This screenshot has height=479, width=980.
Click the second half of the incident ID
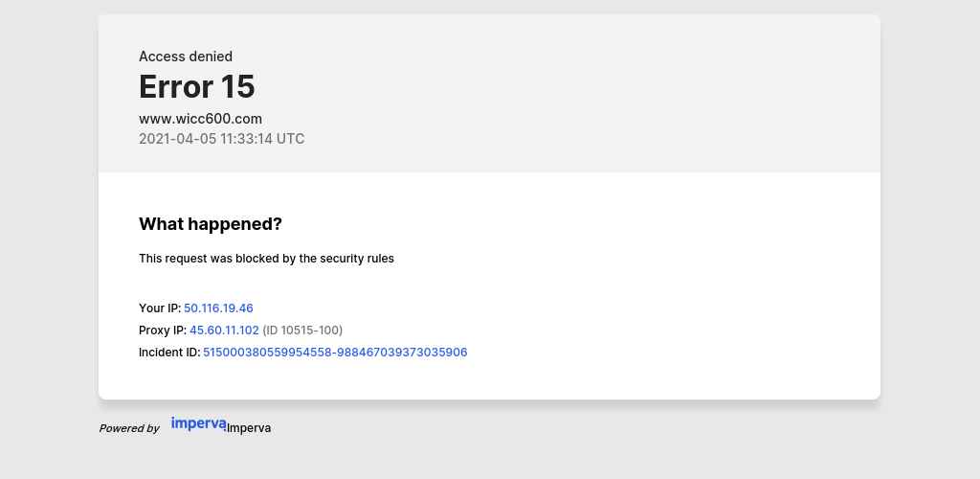pyautogui.click(x=402, y=352)
